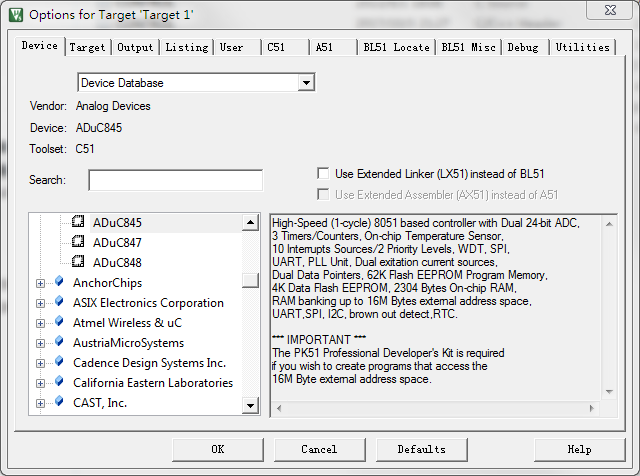Toggle Use Extended Assembler (AX51) checkbox
640x476 pixels.
pyautogui.click(x=323, y=194)
